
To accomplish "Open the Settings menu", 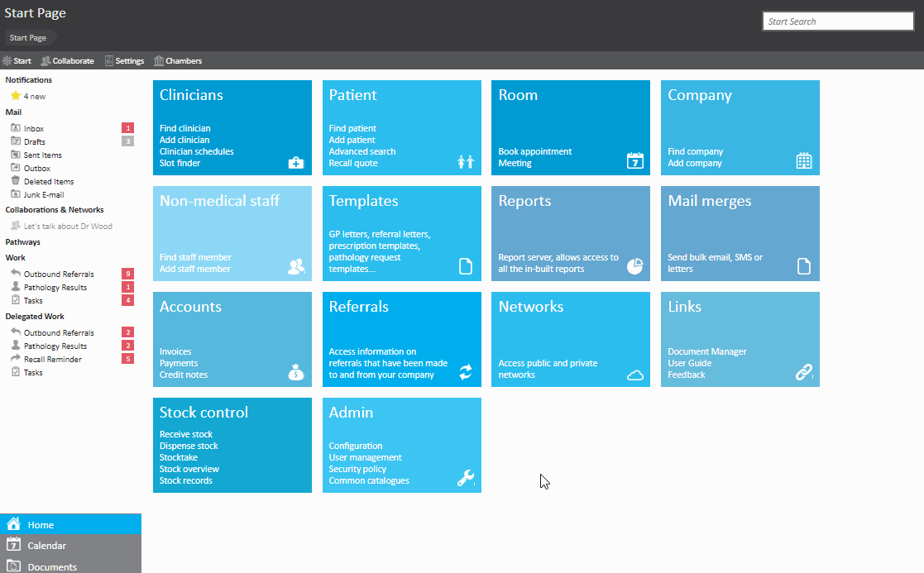I will click(x=124, y=61).
